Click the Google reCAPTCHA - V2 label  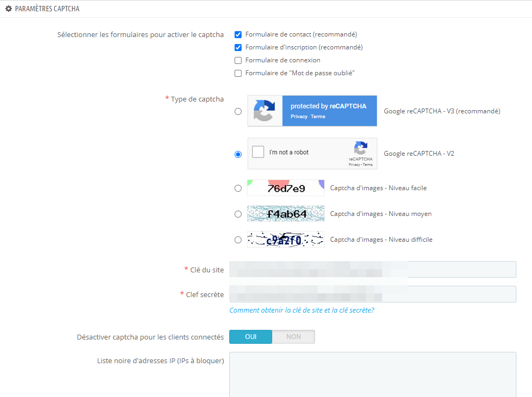click(x=419, y=154)
